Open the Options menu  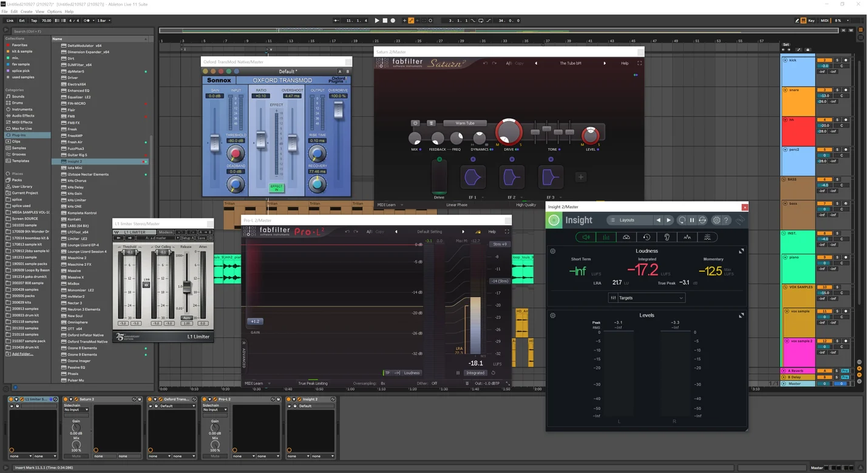pyautogui.click(x=55, y=12)
